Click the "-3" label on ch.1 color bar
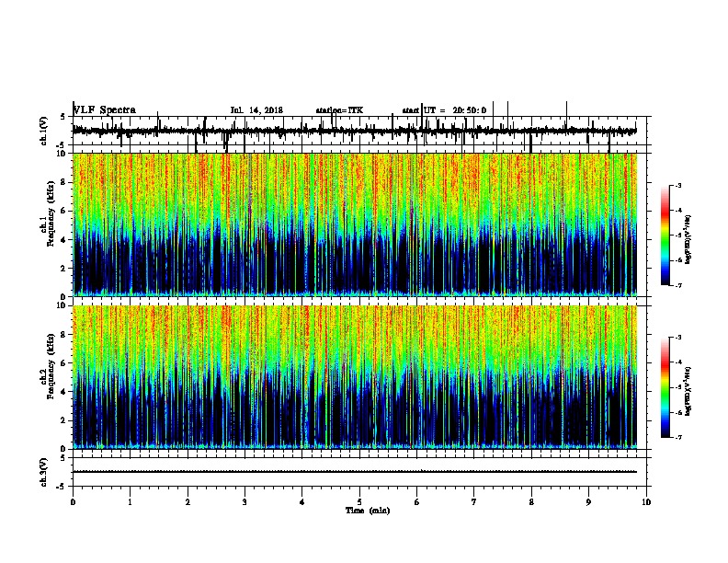728x563 pixels. (x=678, y=185)
